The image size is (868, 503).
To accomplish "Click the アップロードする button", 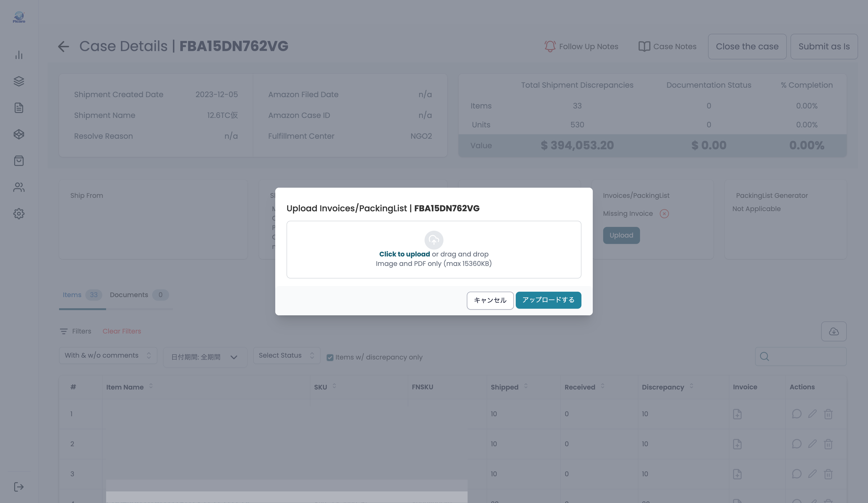I will click(548, 300).
